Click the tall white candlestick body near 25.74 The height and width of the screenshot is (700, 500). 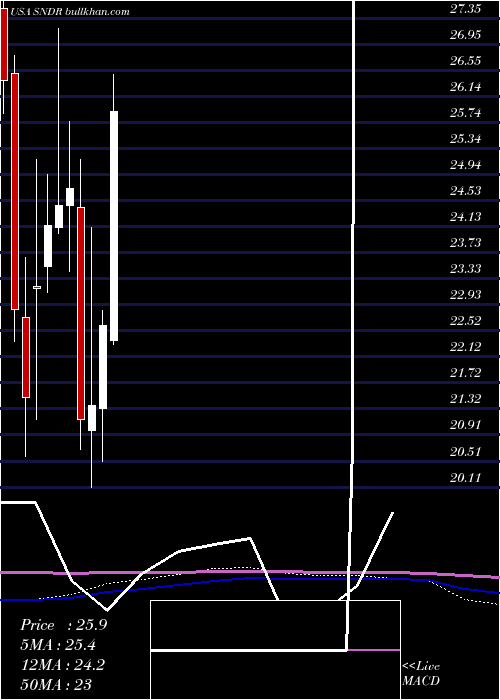point(114,226)
